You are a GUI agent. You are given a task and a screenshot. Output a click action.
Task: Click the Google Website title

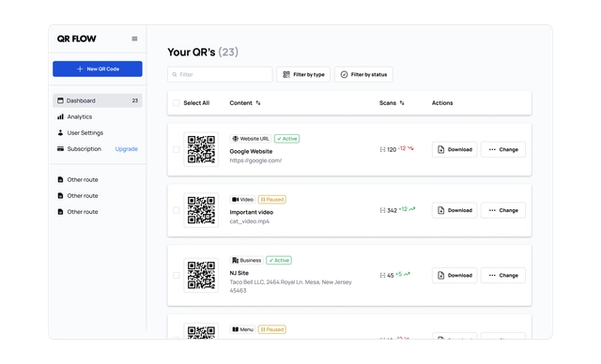251,152
